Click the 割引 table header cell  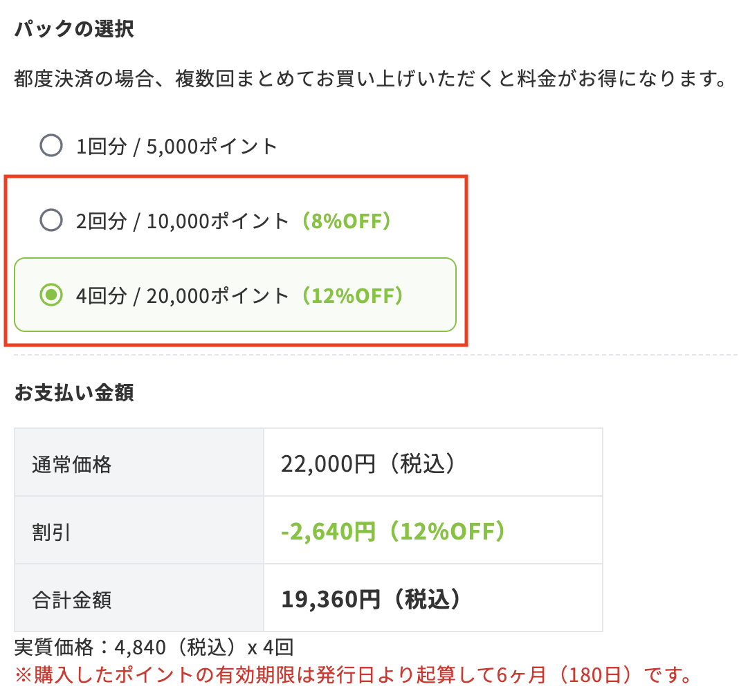click(x=51, y=532)
